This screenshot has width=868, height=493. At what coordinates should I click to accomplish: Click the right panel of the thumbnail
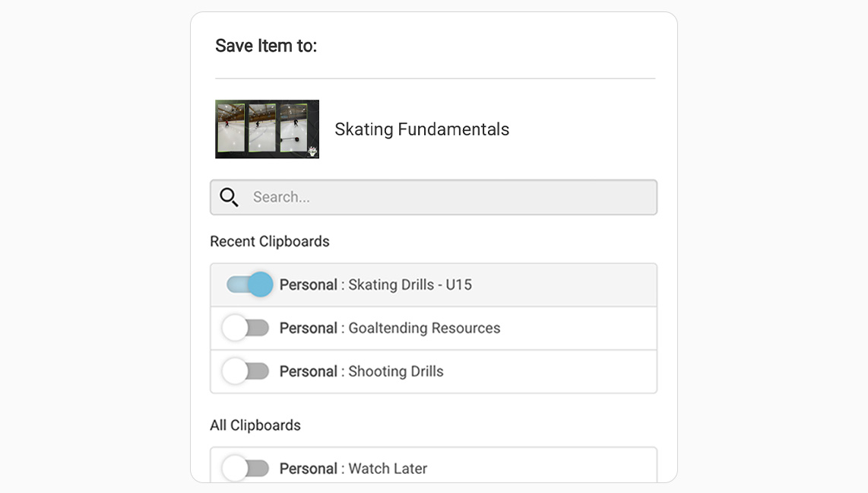(x=293, y=128)
